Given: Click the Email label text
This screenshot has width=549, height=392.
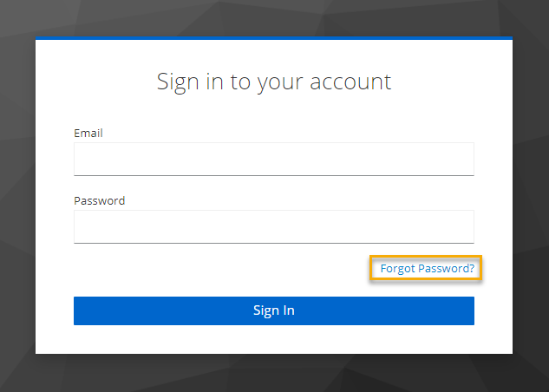Looking at the screenshot, I should click(x=88, y=133).
